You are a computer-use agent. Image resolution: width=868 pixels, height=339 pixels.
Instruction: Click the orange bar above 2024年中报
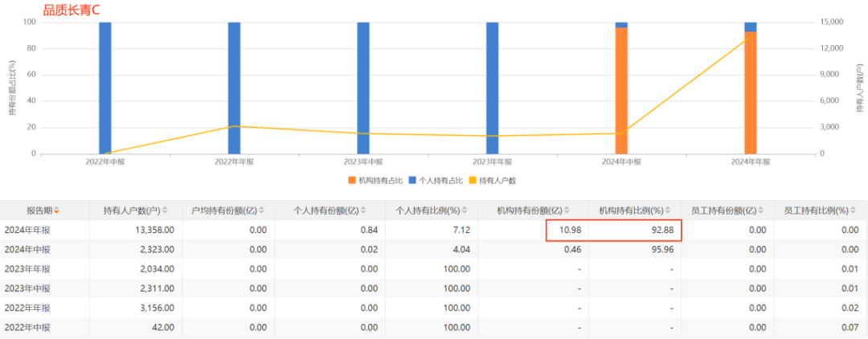(621, 91)
